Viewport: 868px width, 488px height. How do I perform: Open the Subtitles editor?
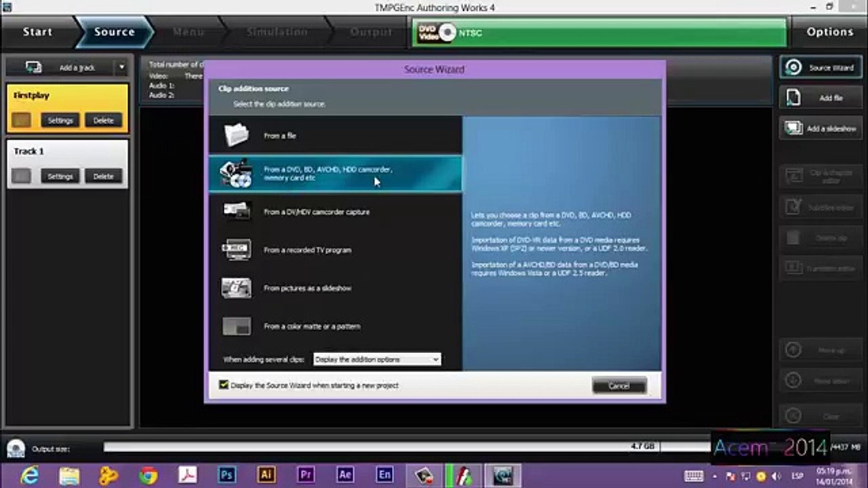[x=821, y=207]
